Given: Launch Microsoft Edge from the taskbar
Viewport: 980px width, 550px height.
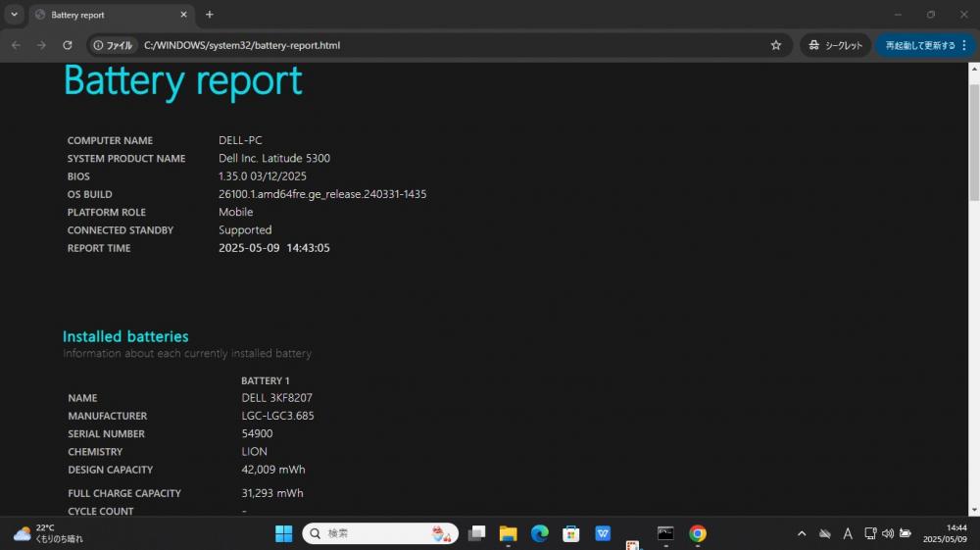Looking at the screenshot, I should pos(539,533).
